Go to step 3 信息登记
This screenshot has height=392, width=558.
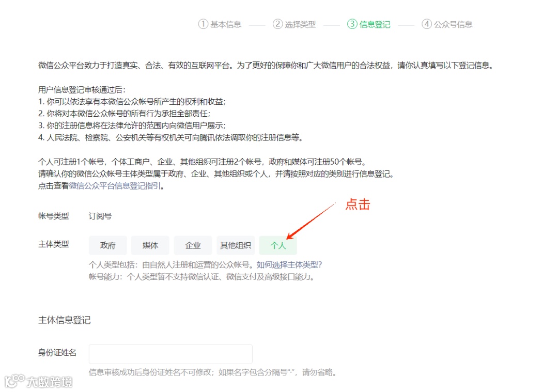(x=369, y=24)
